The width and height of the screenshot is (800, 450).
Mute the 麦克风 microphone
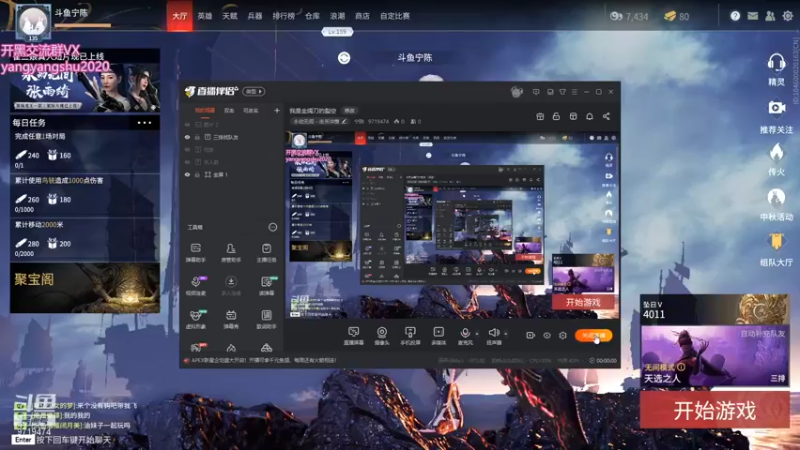[x=465, y=336]
